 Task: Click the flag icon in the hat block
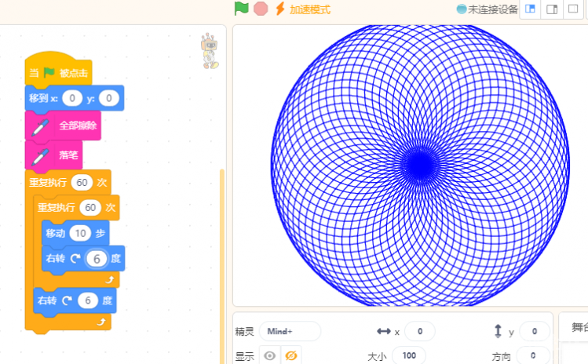click(49, 72)
